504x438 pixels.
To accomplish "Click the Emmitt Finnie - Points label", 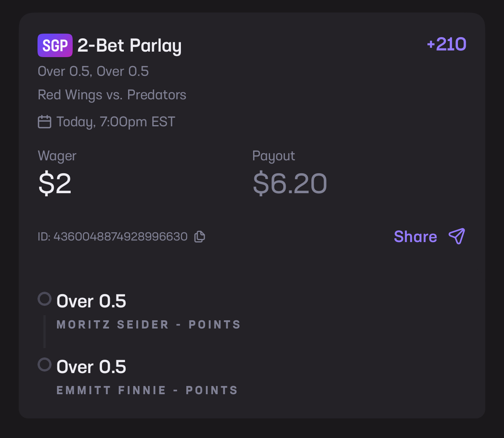I will (x=147, y=390).
